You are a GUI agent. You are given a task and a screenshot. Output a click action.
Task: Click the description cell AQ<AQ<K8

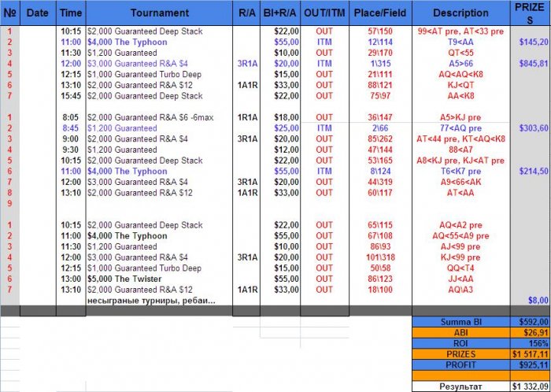460,75
